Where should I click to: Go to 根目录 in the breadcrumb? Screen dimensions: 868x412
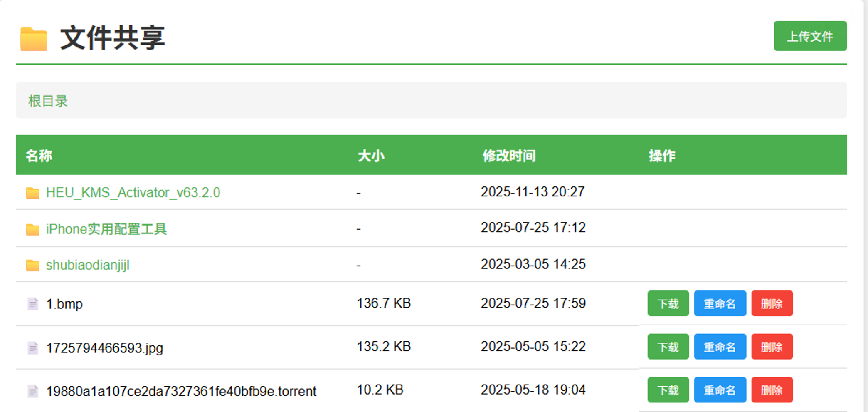pyautogui.click(x=48, y=101)
